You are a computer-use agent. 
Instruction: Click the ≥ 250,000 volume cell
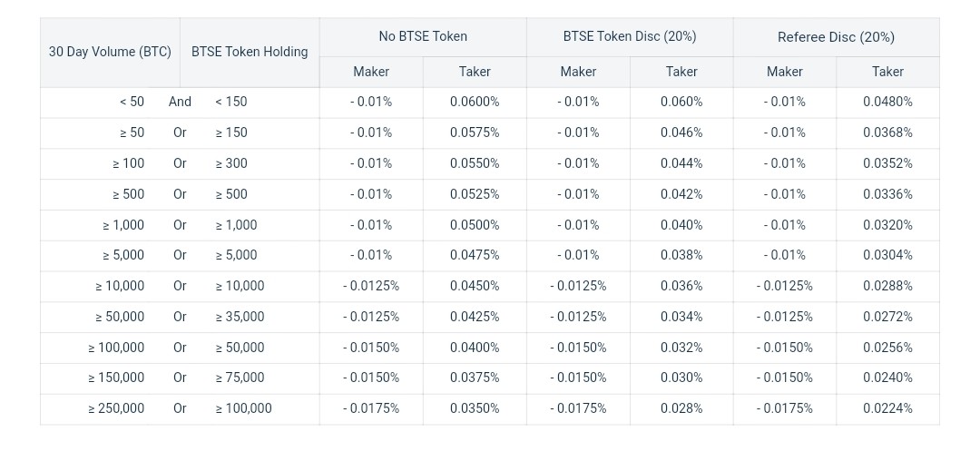pyautogui.click(x=116, y=408)
